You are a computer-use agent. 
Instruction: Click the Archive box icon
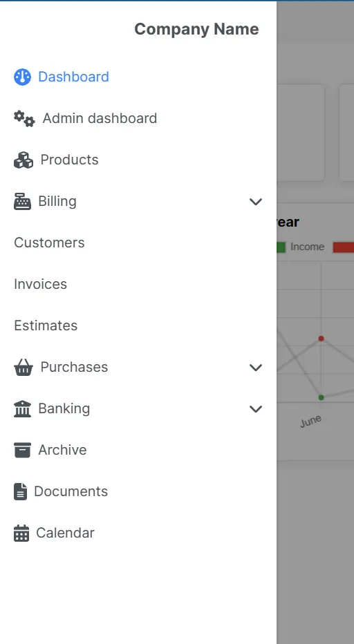click(x=22, y=450)
